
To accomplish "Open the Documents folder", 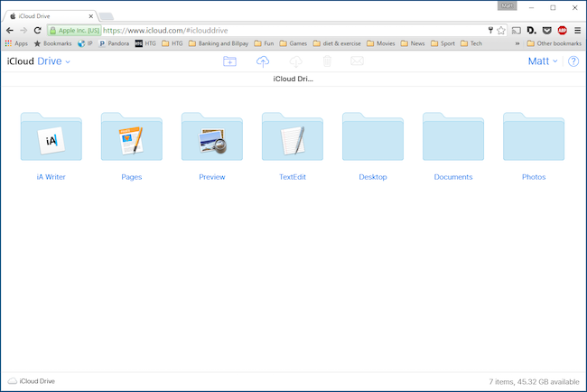I will 453,136.
